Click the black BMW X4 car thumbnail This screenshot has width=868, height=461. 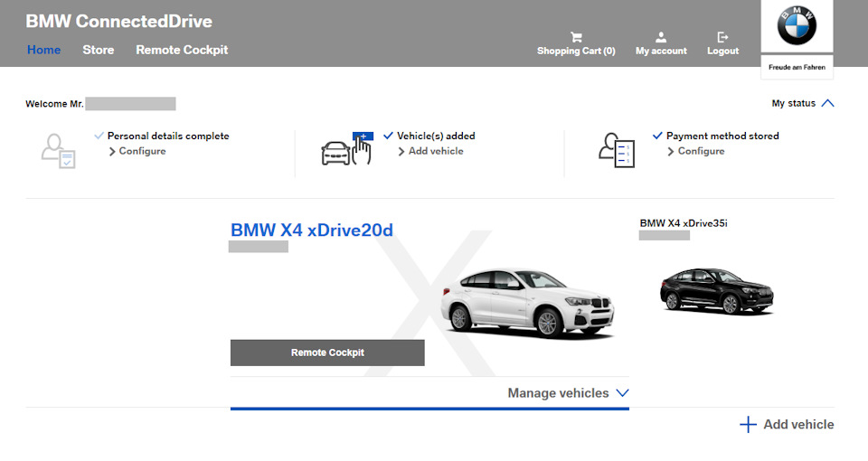pos(716,290)
